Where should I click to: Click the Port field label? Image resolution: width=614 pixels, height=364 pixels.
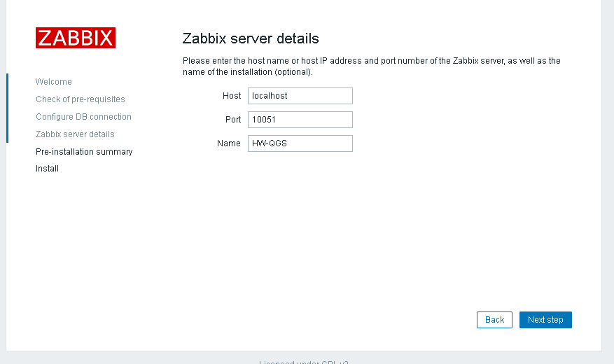click(233, 120)
